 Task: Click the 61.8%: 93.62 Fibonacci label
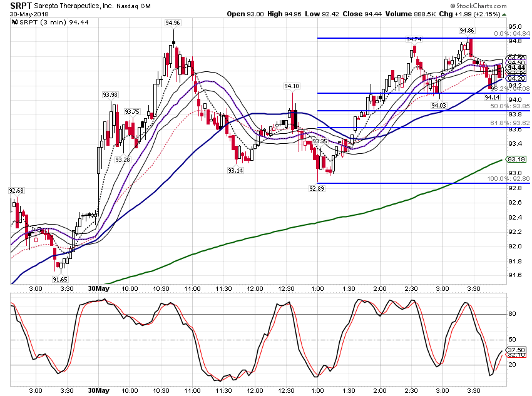point(510,123)
